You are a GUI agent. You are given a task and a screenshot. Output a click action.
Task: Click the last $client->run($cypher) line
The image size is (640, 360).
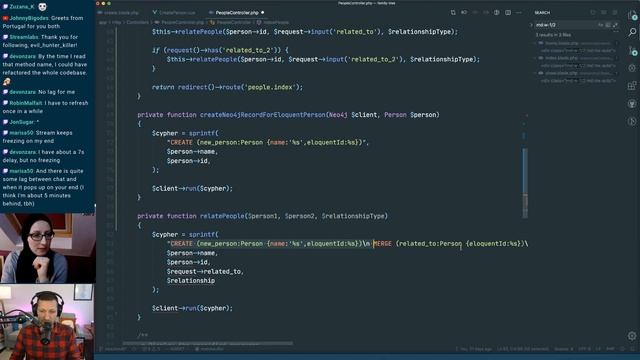point(192,309)
